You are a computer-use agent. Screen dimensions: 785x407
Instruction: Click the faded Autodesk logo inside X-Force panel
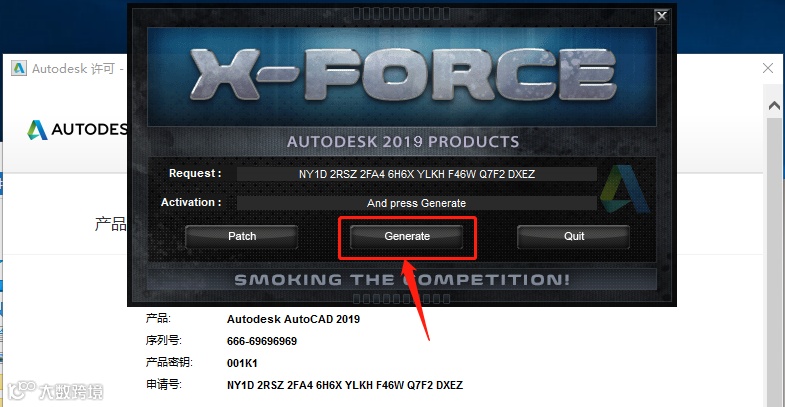coord(624,190)
